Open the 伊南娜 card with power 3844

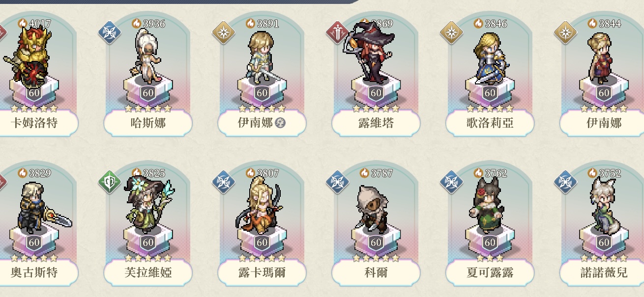604,74
